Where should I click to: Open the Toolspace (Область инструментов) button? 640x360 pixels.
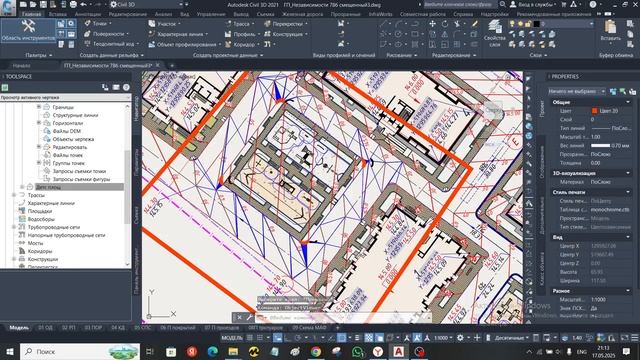tap(28, 31)
